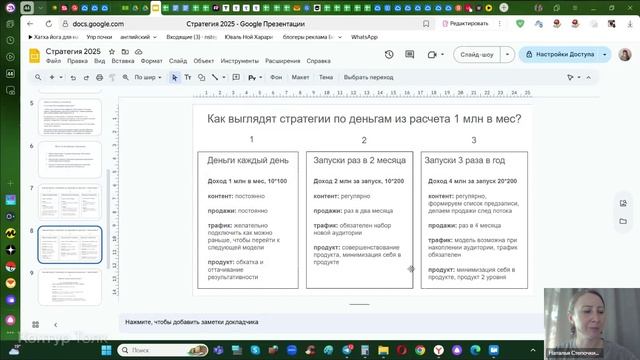The width and height of the screenshot is (640, 360).
Task: Open access settings dropdown arrow
Action: (604, 54)
